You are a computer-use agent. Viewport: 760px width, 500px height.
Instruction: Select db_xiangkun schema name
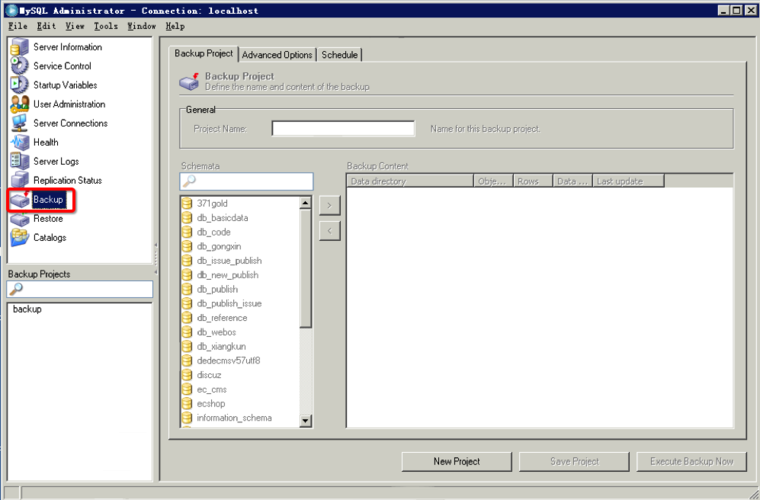pos(222,346)
